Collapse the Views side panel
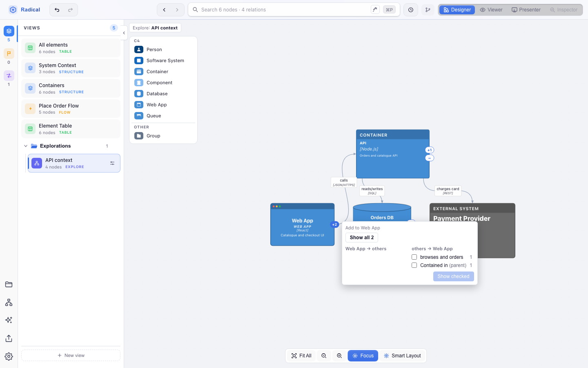 click(x=124, y=33)
